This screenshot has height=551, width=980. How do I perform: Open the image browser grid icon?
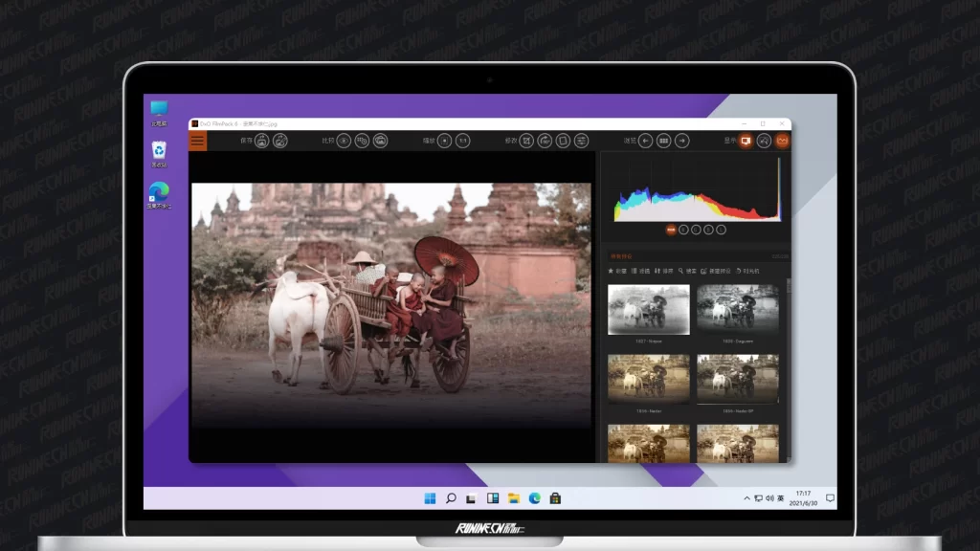(663, 141)
